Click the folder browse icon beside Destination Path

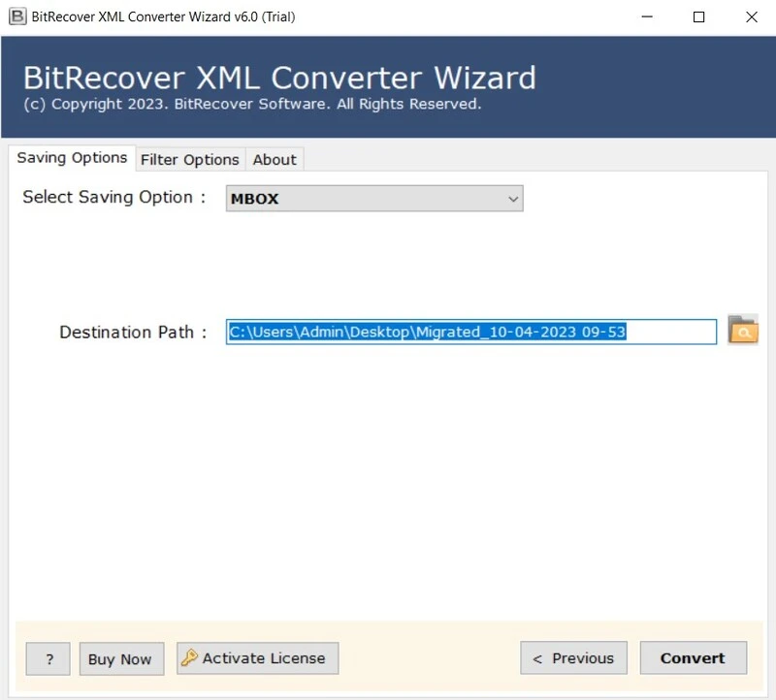[x=743, y=331]
